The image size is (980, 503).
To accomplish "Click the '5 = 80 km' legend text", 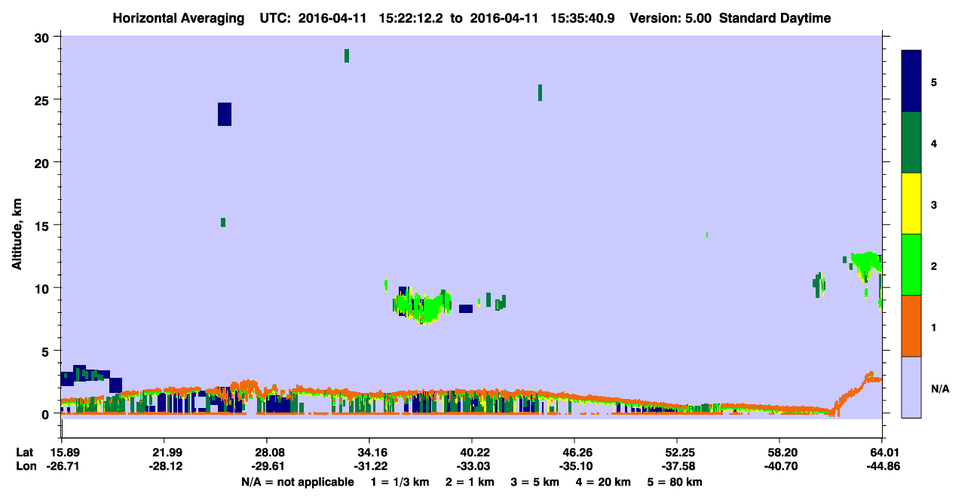I will 675,482.
